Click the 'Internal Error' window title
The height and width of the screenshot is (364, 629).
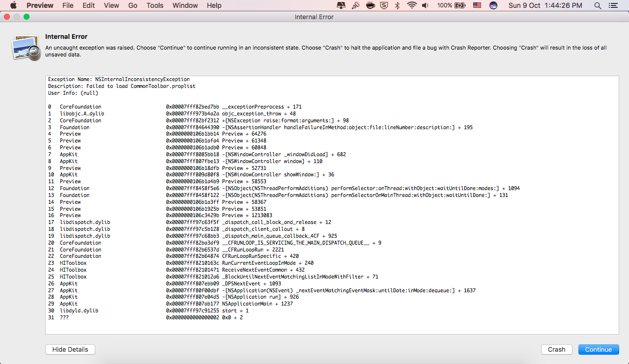pyautogui.click(x=314, y=17)
